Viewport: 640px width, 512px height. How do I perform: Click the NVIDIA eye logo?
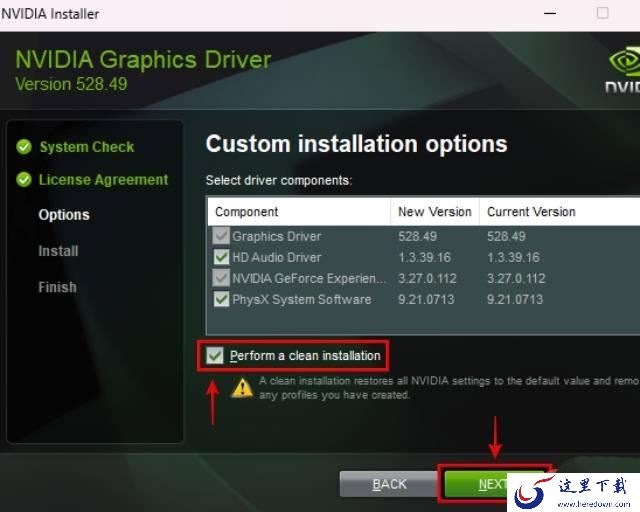pyautogui.click(x=624, y=62)
